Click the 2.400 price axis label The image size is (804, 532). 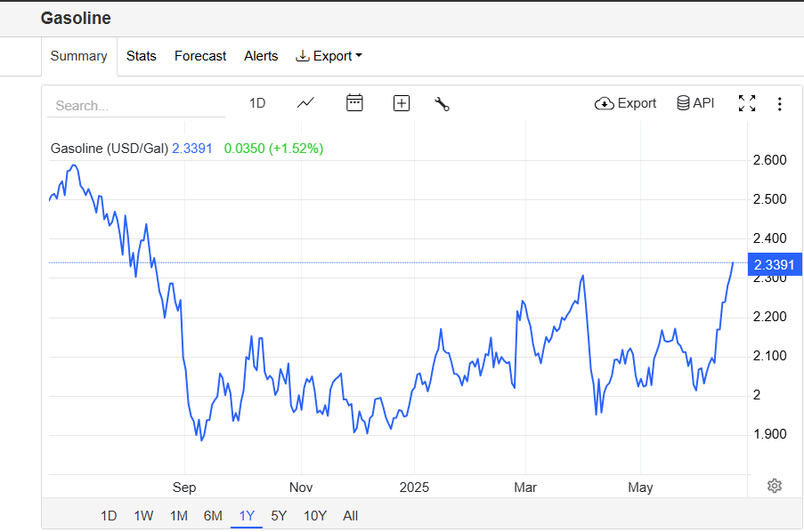coord(769,238)
